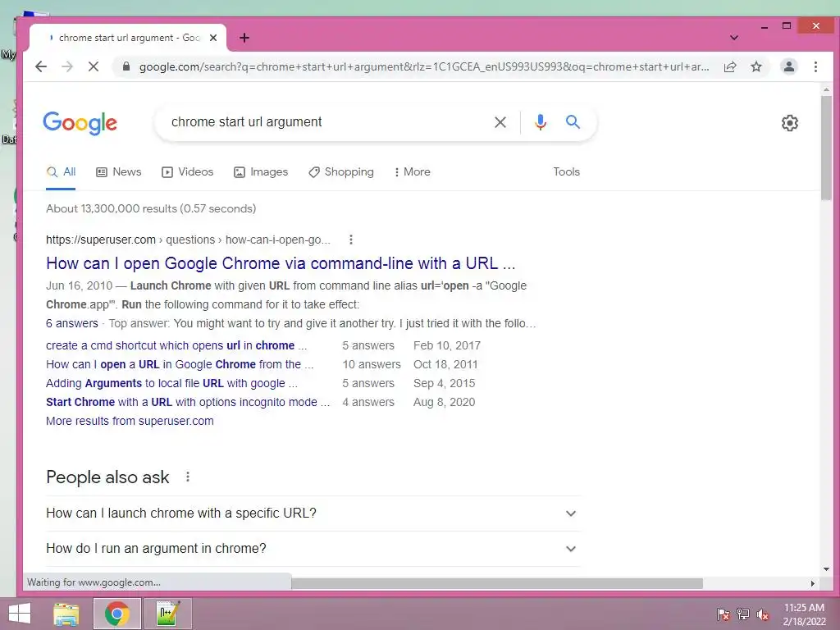
Task: Expand 'How do I run an argument in chrome?'
Action: click(x=313, y=549)
